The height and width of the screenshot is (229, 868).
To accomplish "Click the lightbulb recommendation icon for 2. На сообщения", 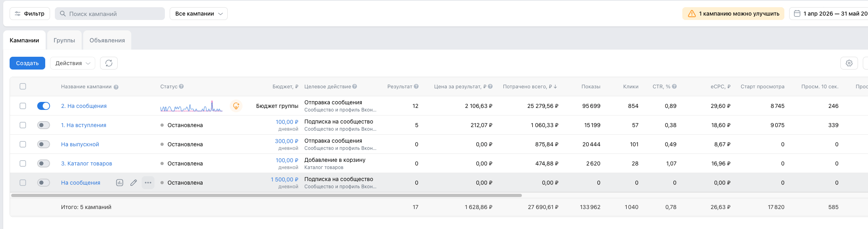I will tap(236, 106).
